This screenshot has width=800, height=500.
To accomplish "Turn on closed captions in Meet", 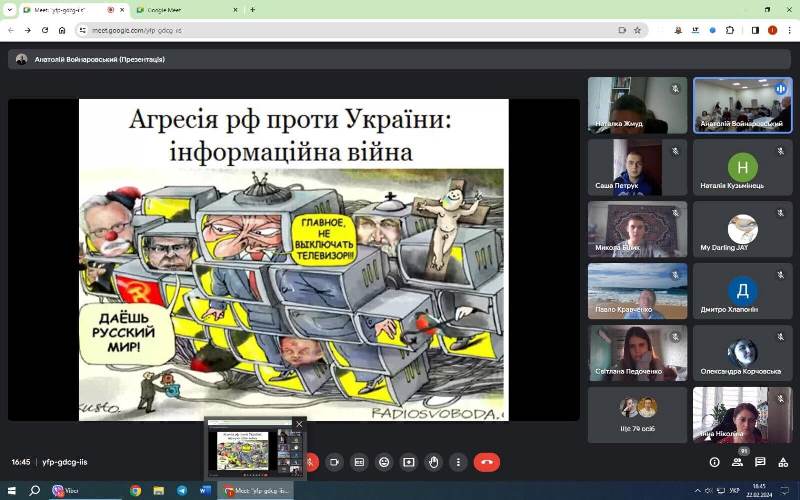I will pos(359,462).
